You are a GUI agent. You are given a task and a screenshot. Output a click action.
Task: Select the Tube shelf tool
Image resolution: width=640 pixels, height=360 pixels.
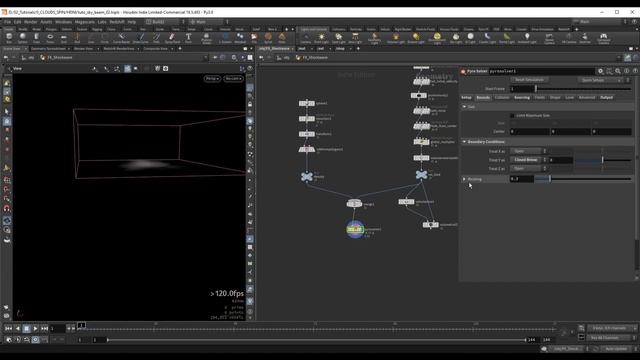click(36, 38)
